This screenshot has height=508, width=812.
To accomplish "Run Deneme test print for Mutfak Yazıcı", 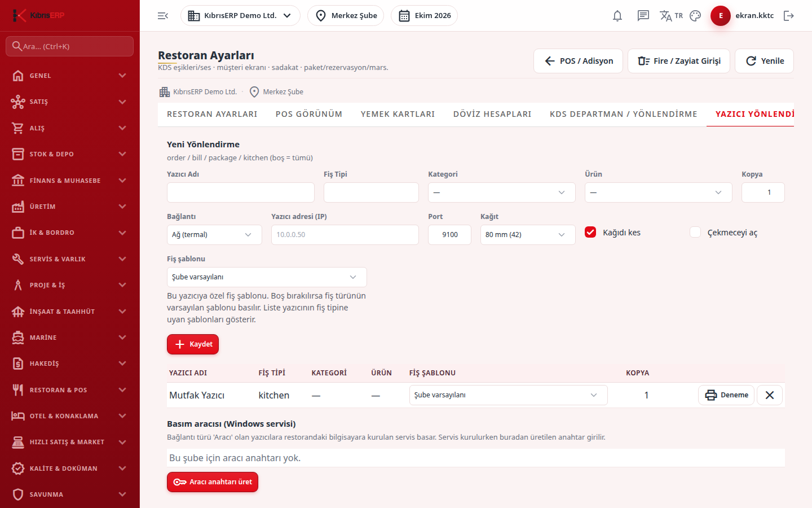I will tap(726, 395).
